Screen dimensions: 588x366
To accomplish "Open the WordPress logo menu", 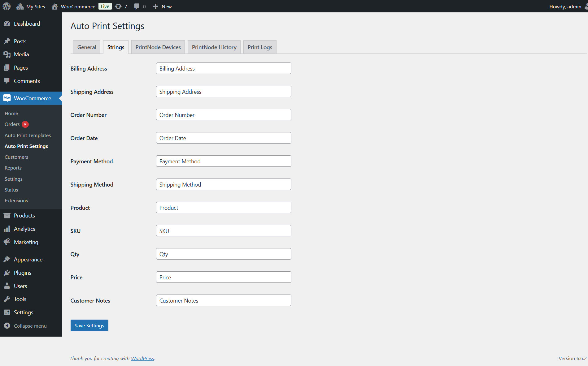I will click(6, 6).
